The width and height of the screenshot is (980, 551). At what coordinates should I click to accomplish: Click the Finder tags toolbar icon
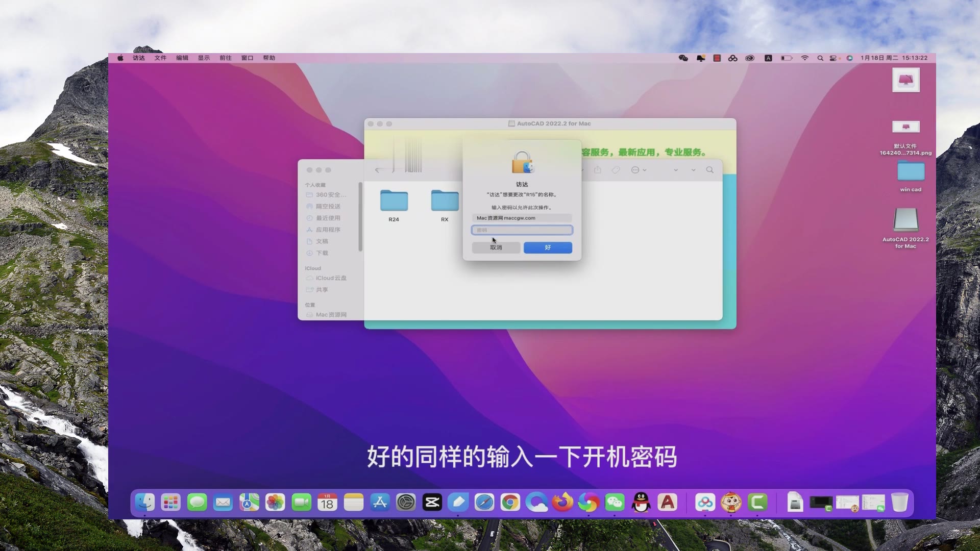pyautogui.click(x=616, y=170)
